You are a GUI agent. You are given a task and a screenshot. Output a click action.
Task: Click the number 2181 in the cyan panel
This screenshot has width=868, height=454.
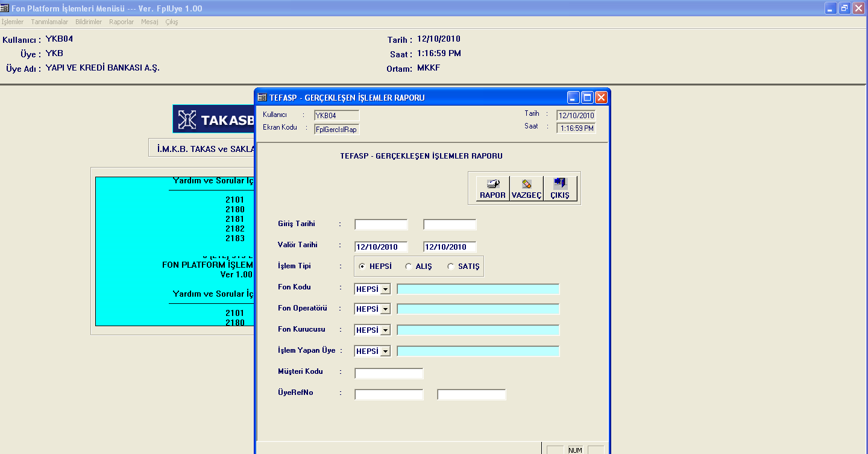coord(235,219)
